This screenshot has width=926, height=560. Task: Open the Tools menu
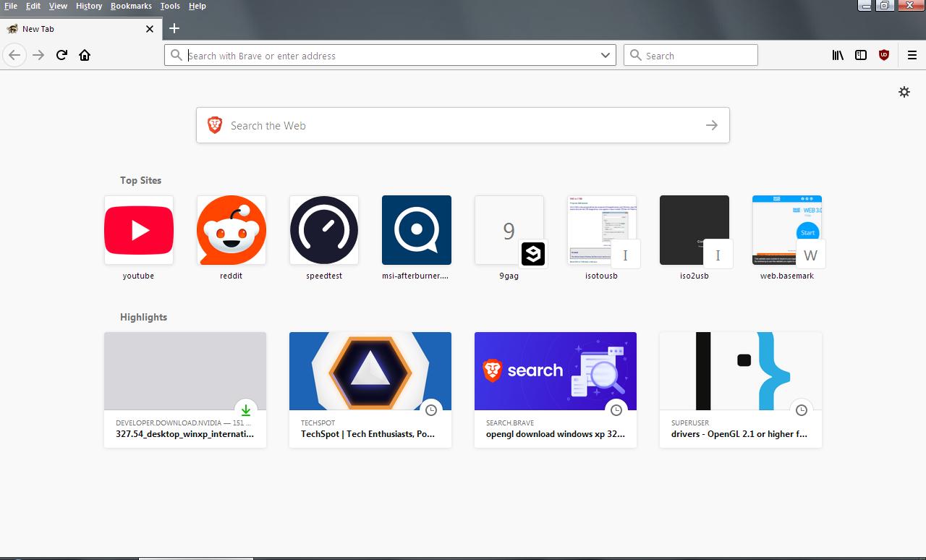tap(170, 6)
